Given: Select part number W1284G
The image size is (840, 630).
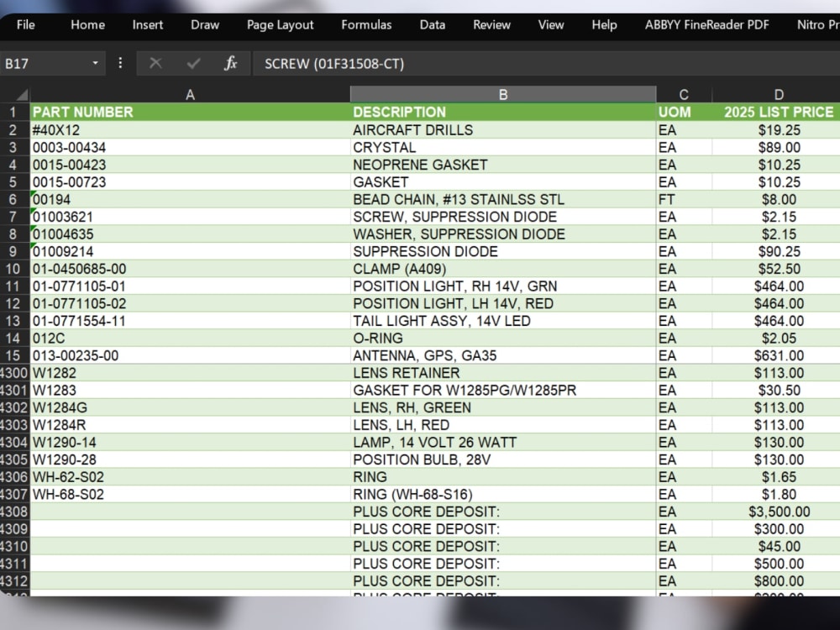Looking at the screenshot, I should (x=190, y=407).
